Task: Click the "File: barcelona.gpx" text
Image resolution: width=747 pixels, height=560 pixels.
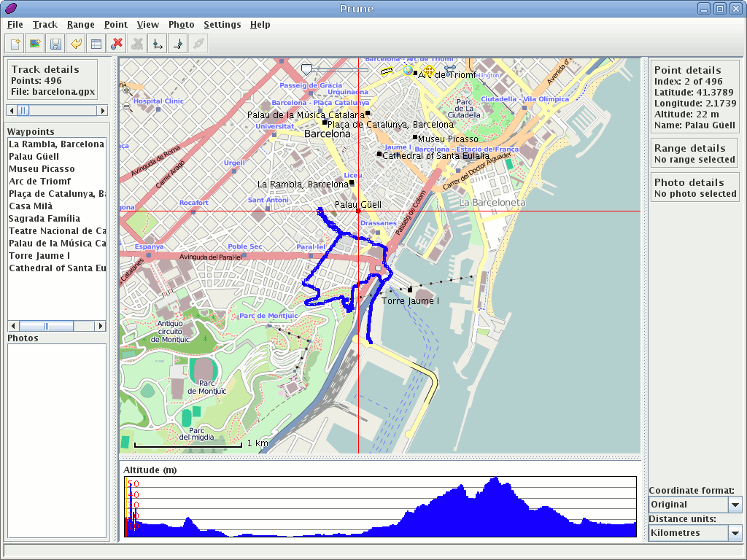Action: (53, 92)
